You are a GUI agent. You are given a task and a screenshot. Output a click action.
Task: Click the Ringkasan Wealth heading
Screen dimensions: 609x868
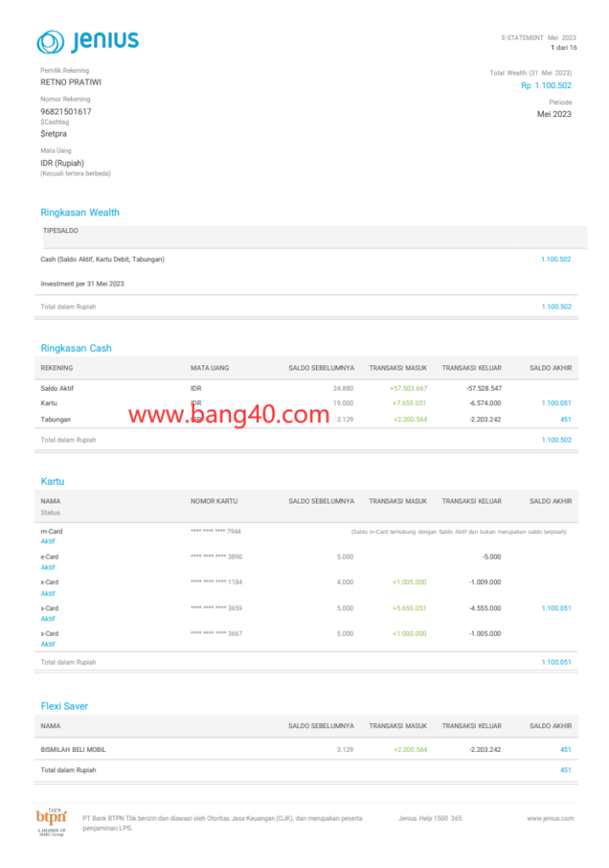click(80, 213)
